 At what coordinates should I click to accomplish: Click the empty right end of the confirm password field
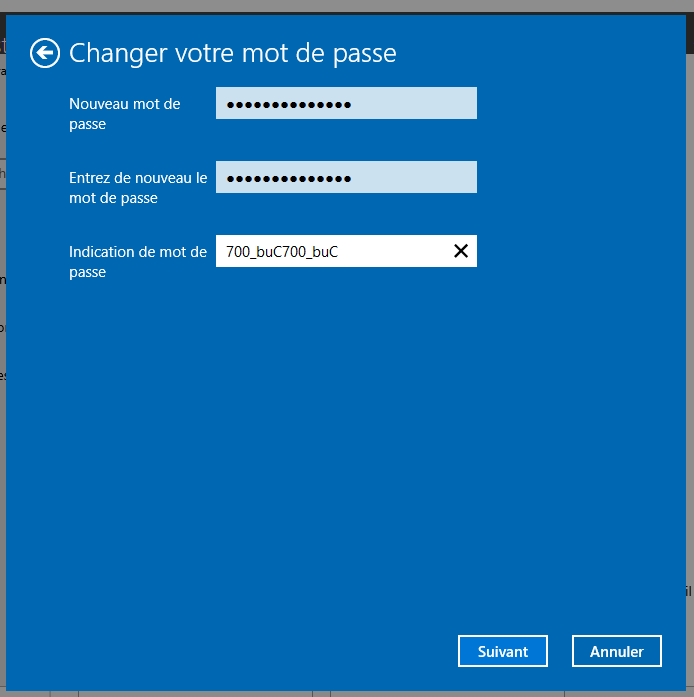(430, 177)
